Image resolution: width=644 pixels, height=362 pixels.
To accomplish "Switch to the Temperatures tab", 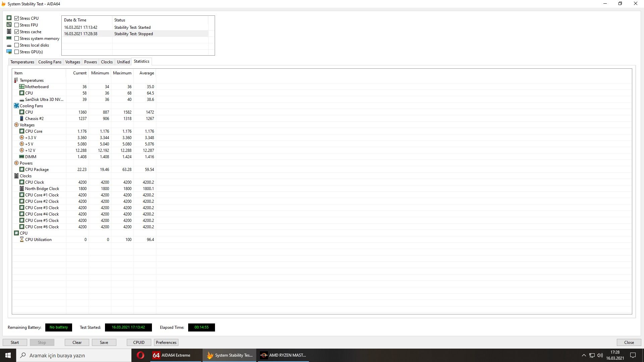I will coord(22,62).
